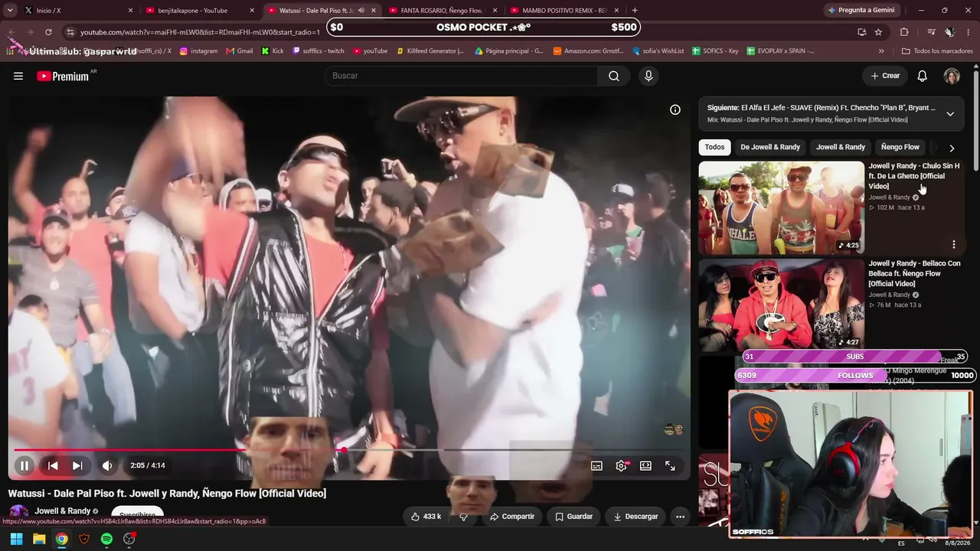Click Pregunta a Gemini button
This screenshot has width=980, height=551.
(x=861, y=11)
